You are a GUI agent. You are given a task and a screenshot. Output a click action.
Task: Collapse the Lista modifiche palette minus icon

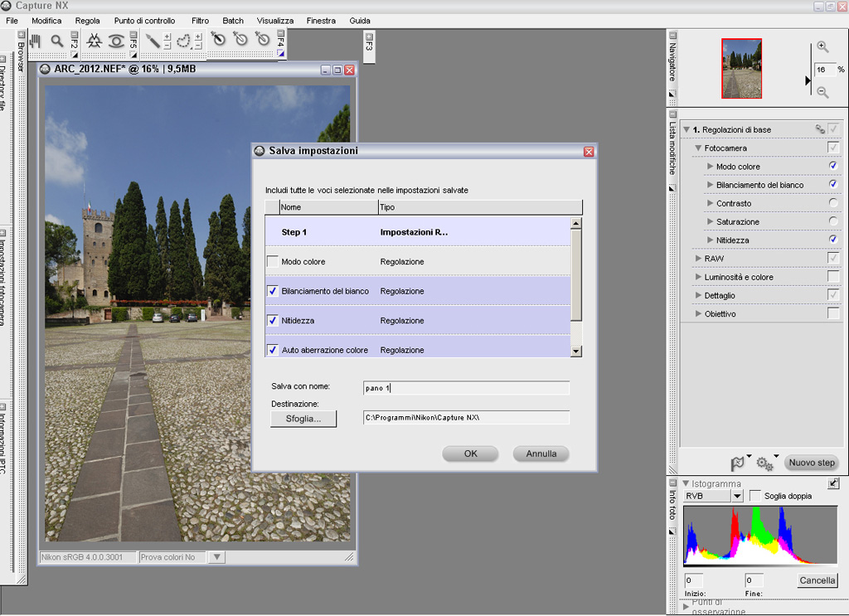tap(672, 114)
